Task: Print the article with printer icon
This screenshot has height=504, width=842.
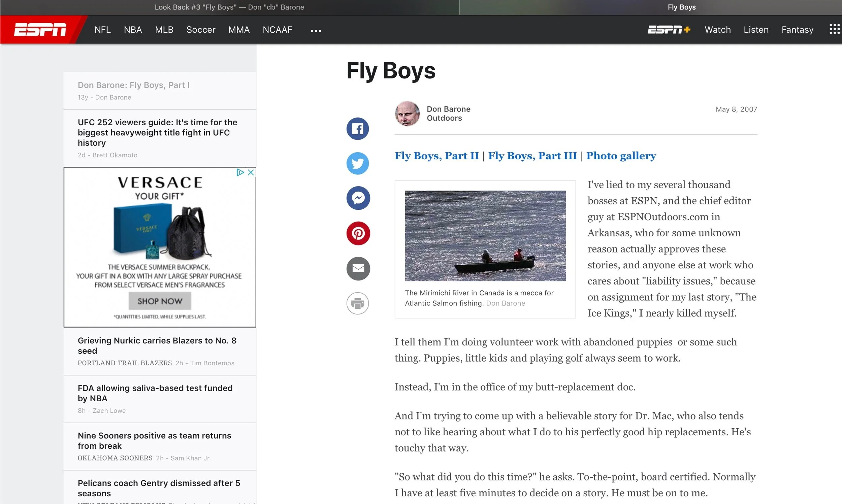Action: coord(358,303)
